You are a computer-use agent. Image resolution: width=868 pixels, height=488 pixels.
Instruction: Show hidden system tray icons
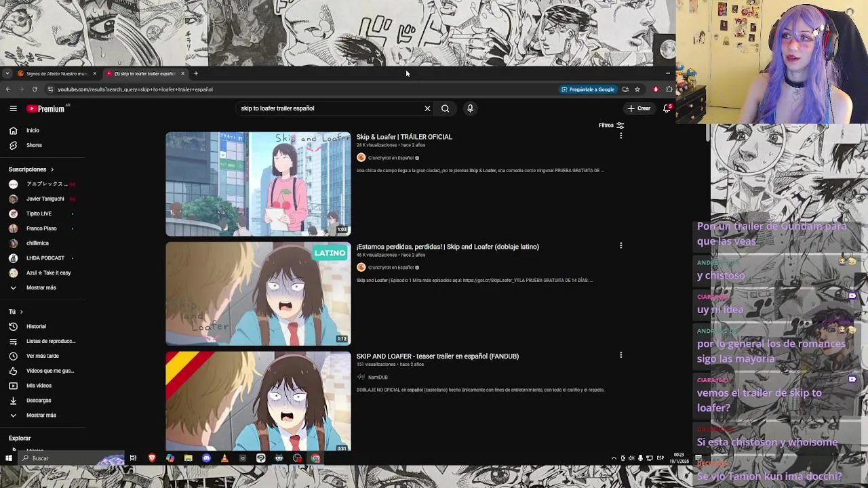point(614,458)
